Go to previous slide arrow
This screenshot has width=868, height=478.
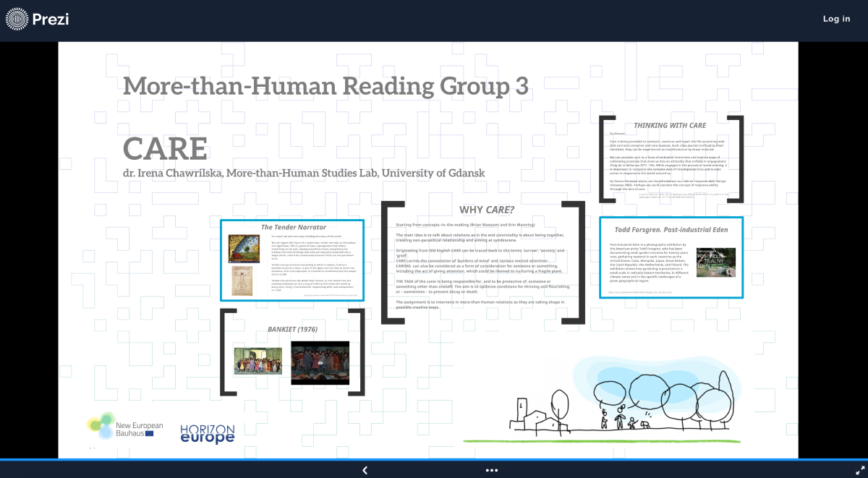pos(365,470)
